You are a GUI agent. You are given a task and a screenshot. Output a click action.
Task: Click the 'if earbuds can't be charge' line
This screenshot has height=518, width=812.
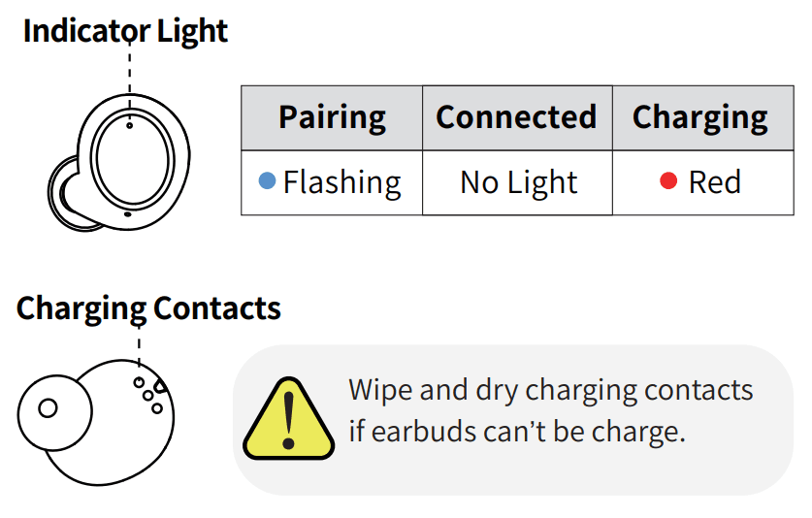(516, 431)
